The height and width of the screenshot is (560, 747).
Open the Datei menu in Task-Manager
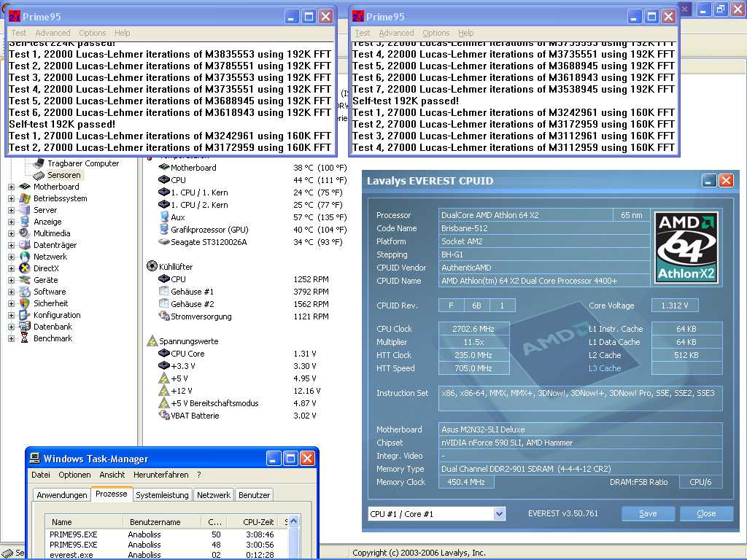(x=41, y=475)
